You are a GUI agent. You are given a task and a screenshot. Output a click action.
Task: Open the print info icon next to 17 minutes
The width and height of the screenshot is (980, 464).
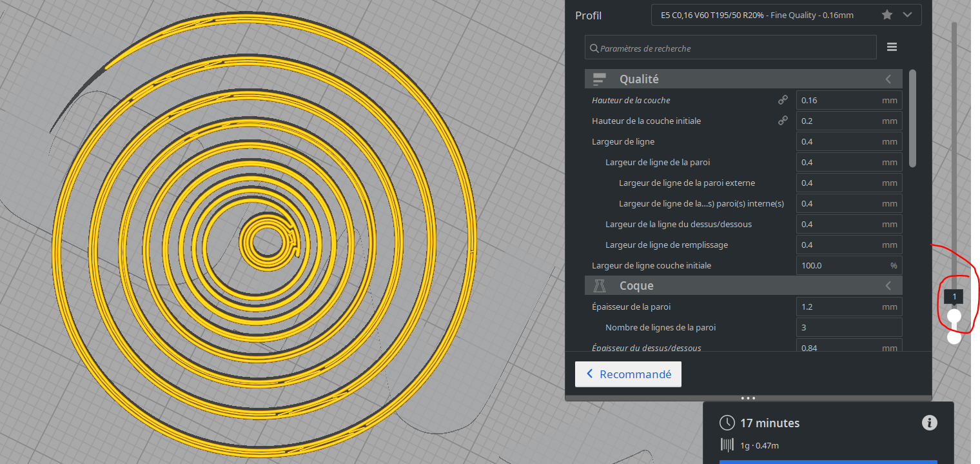point(929,423)
